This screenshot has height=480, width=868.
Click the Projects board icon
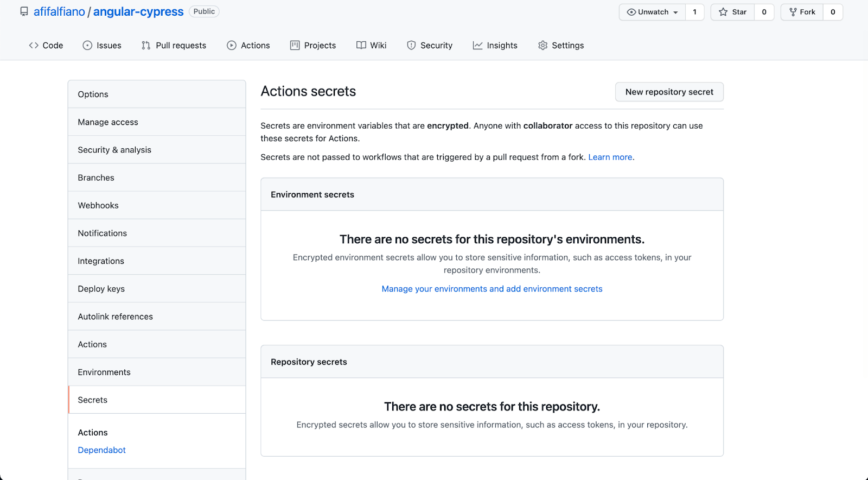[x=295, y=46]
